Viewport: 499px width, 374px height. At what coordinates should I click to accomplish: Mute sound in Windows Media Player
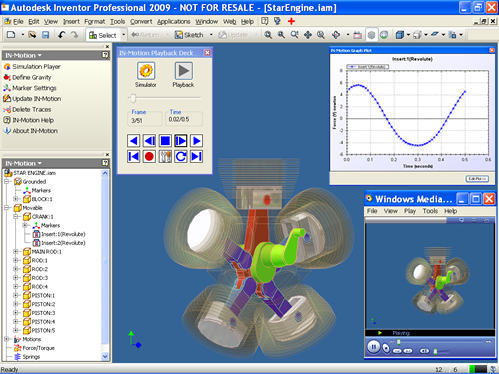[424, 351]
